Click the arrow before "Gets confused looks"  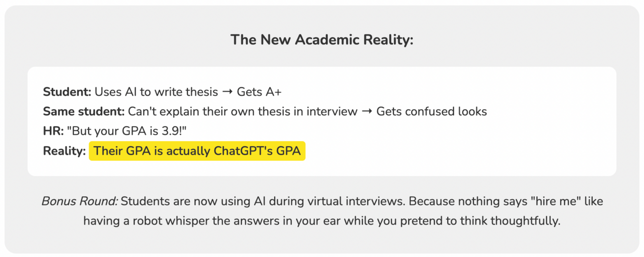[367, 111]
